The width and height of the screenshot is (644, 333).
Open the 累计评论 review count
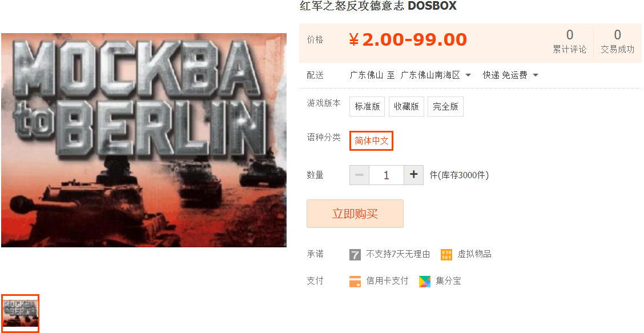(x=569, y=41)
